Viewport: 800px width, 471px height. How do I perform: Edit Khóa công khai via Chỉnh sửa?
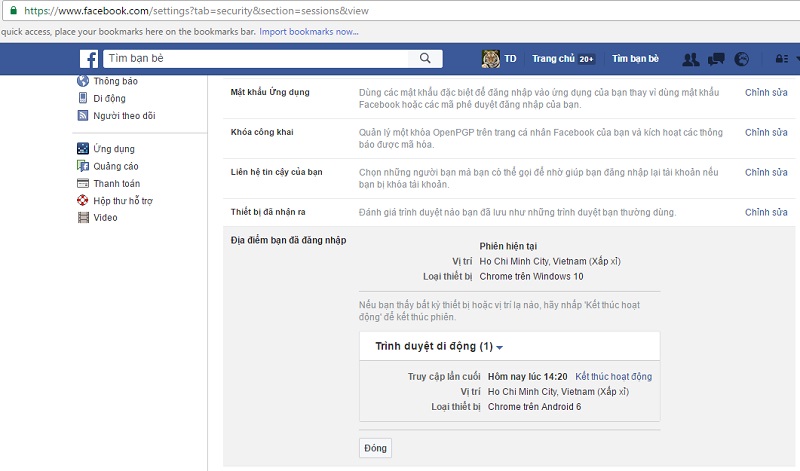click(x=766, y=132)
